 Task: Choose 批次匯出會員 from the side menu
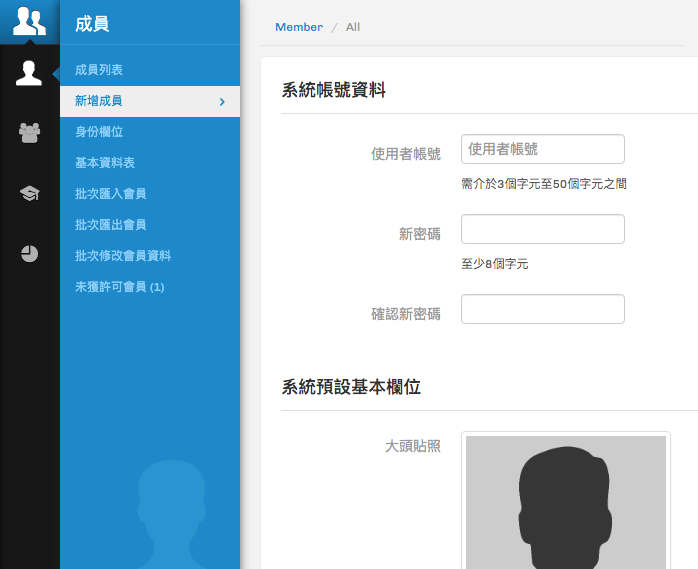[x=111, y=225]
